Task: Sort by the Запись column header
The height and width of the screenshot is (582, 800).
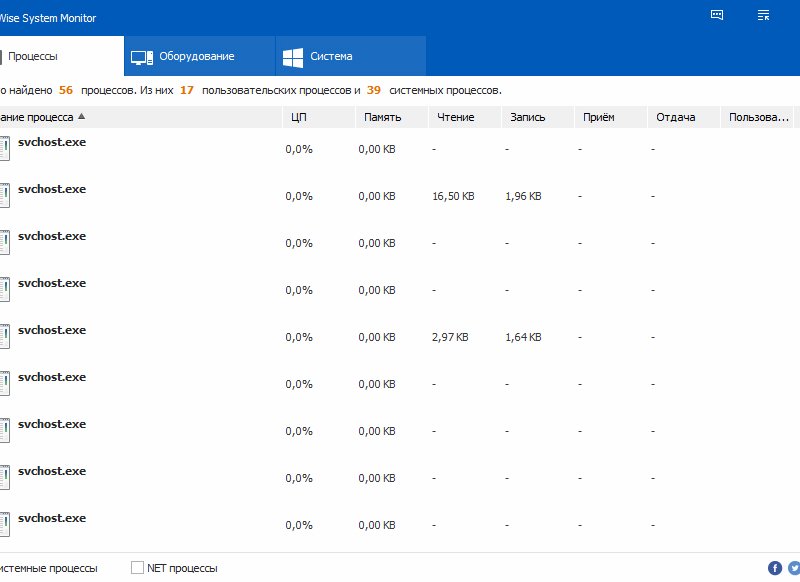Action: pos(538,117)
